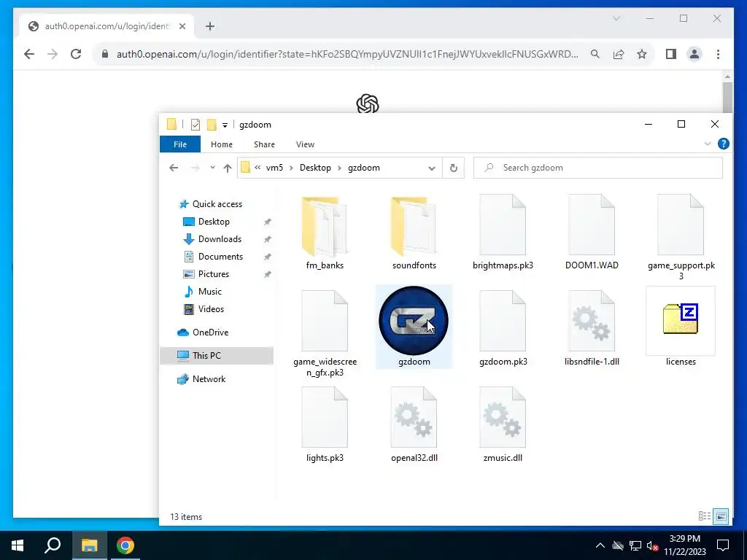747x560 pixels.
Task: Select Videos in navigation pane
Action: (211, 309)
